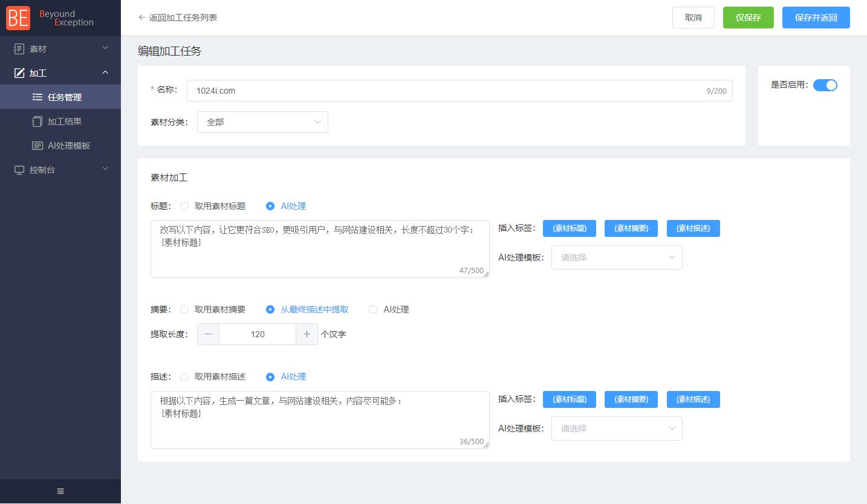
Task: Click the 保存并返回 button
Action: [816, 18]
